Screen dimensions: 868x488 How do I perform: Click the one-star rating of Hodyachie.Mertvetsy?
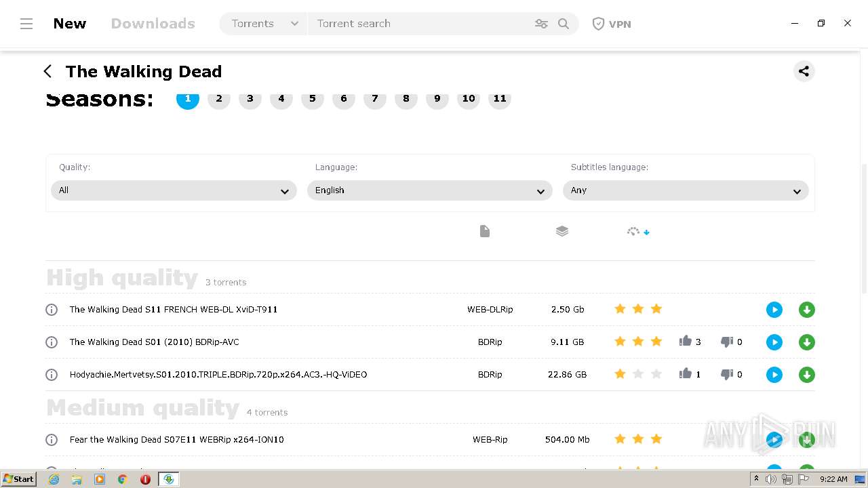(638, 374)
